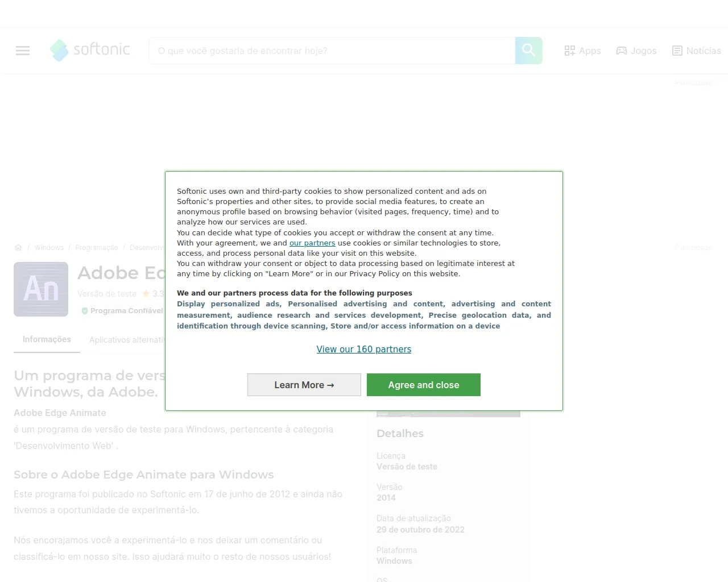Click the home breadcrumb icon
This screenshot has width=728, height=582.
click(x=18, y=247)
